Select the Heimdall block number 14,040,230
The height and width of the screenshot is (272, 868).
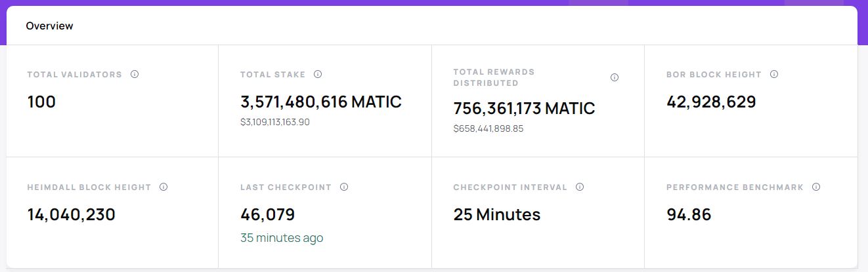(x=72, y=215)
